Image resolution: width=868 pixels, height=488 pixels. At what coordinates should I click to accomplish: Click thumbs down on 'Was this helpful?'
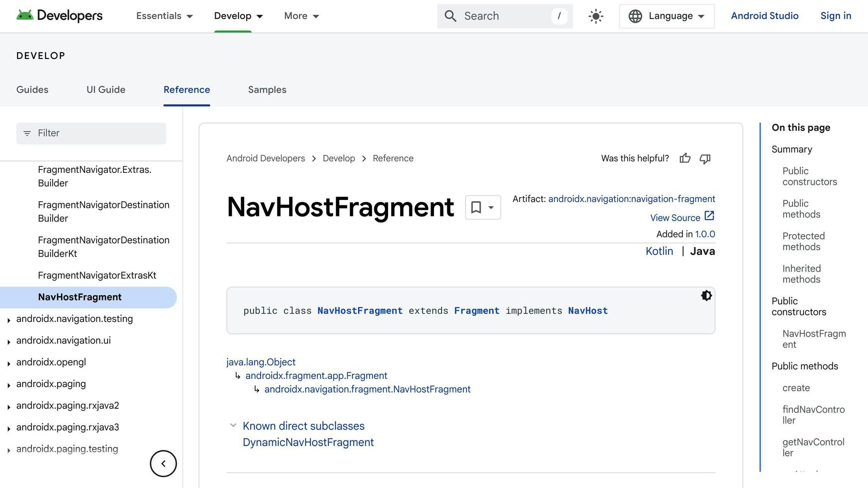tap(705, 158)
